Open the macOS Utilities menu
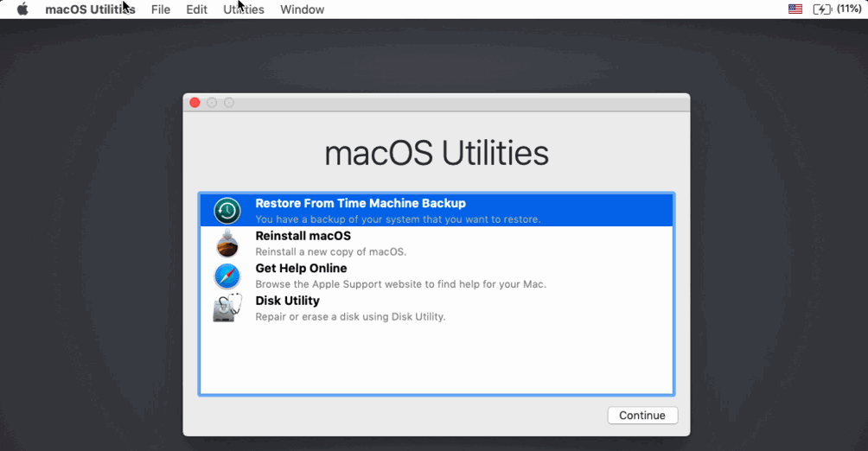Screen dimensions: 868x451 pos(90,10)
